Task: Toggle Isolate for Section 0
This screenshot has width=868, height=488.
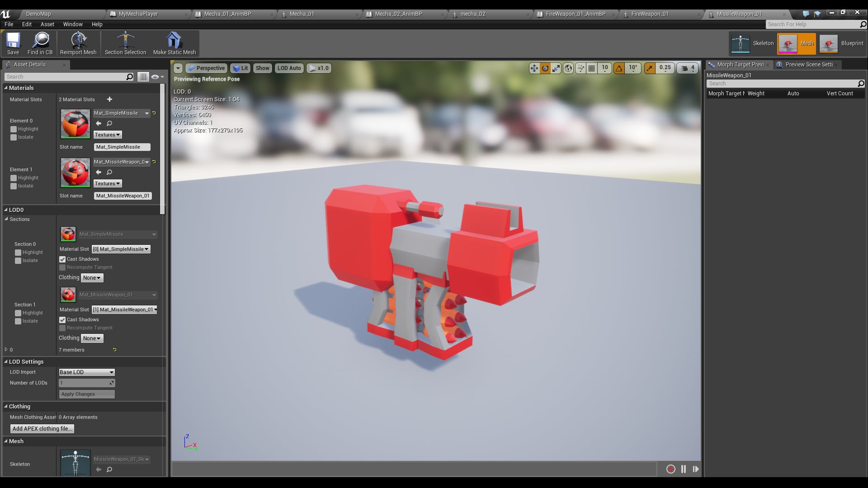Action: click(17, 260)
